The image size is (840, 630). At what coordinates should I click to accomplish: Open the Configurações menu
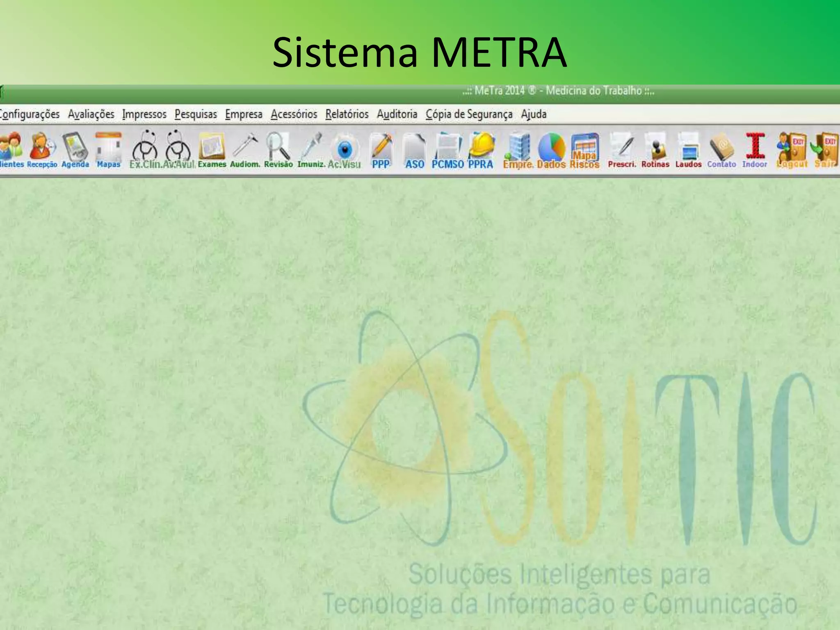coord(30,114)
